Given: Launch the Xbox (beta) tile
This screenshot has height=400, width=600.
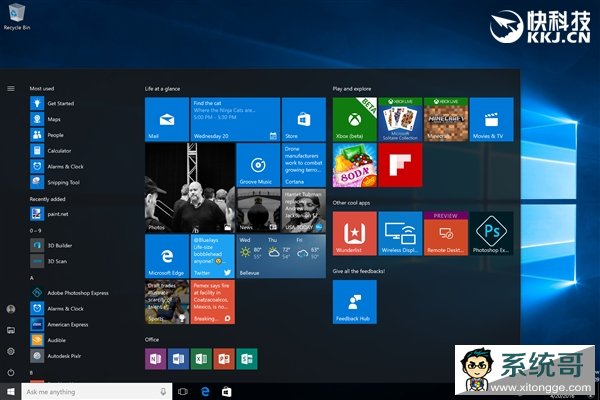Looking at the screenshot, I should [355, 119].
